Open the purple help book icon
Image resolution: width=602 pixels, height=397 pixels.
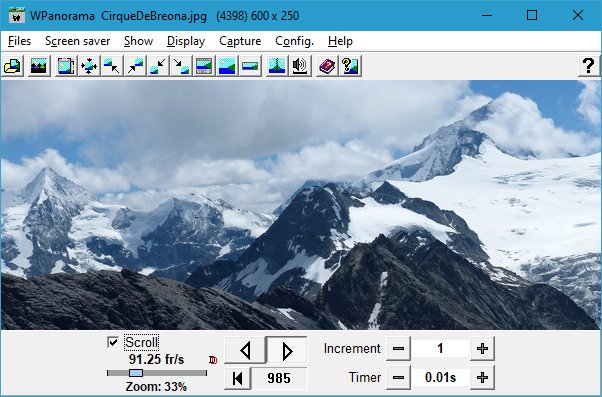[327, 66]
